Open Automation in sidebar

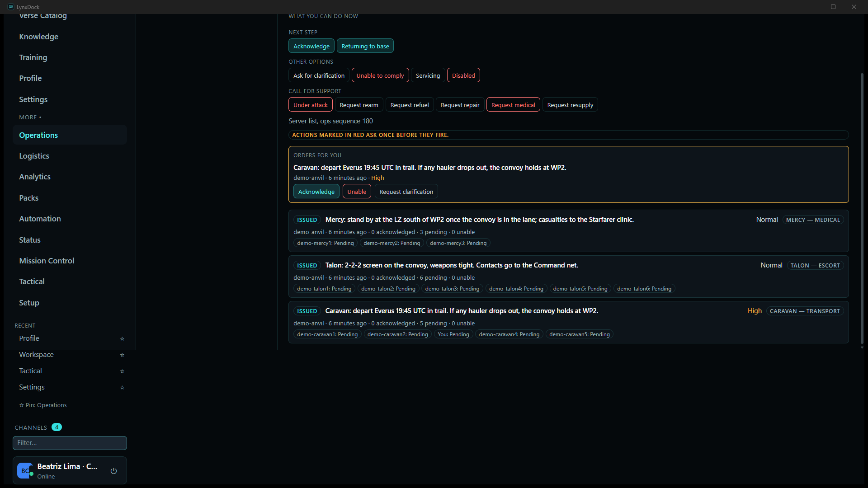pyautogui.click(x=70, y=219)
